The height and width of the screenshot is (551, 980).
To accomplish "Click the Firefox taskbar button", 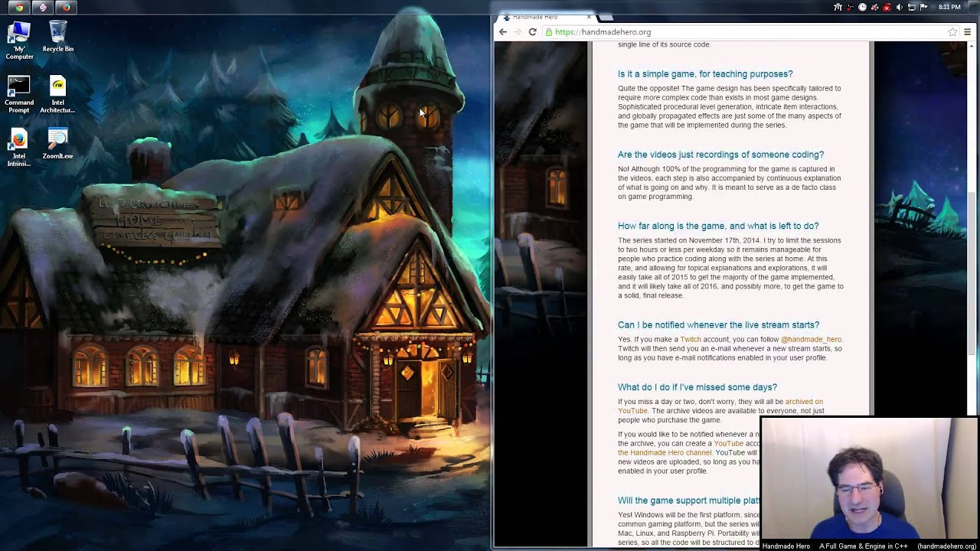I will tap(66, 7).
